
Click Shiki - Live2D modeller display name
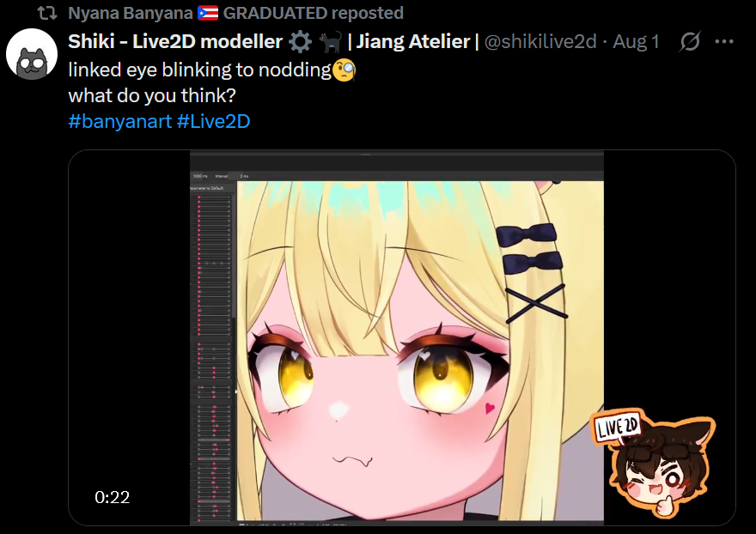(x=175, y=42)
